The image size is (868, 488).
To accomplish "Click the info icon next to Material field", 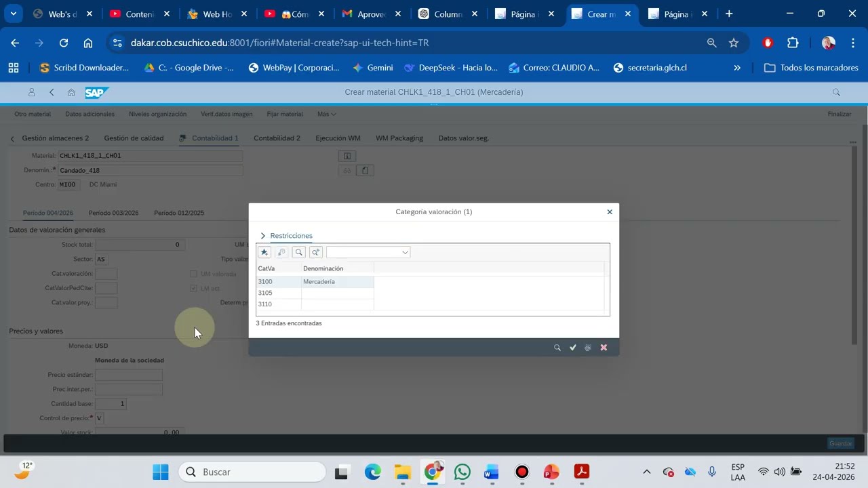I will point(347,156).
